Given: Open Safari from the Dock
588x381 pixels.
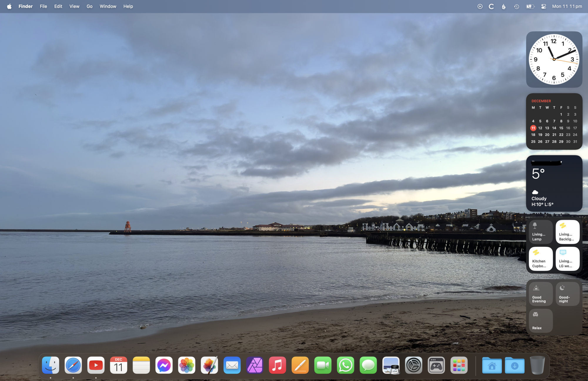Looking at the screenshot, I should (x=73, y=365).
